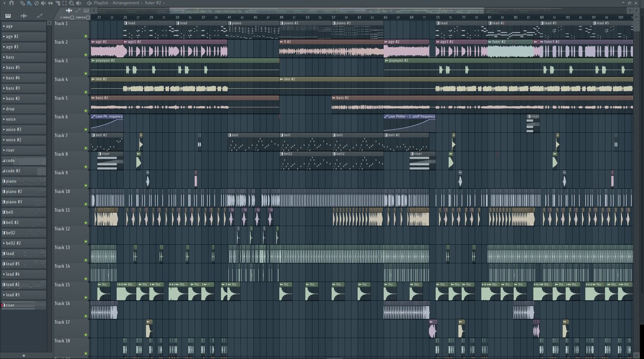
Task: Open menu of 'imo #2' clip on Track 4
Action: click(93, 79)
